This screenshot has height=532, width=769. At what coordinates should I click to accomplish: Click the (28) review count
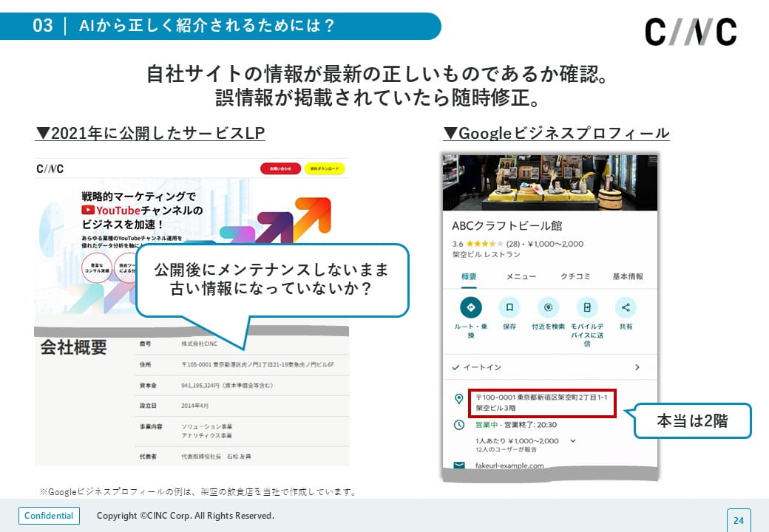tap(513, 244)
